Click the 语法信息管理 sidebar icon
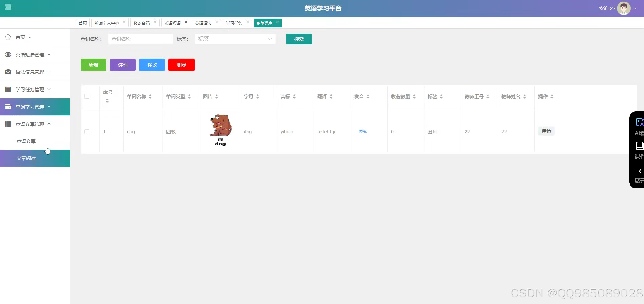The height and width of the screenshot is (304, 644). click(x=8, y=72)
